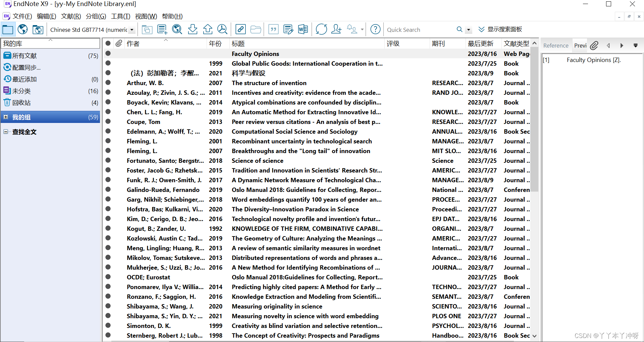Show search panel 显示搜索面板
The width and height of the screenshot is (644, 342).
click(x=500, y=29)
